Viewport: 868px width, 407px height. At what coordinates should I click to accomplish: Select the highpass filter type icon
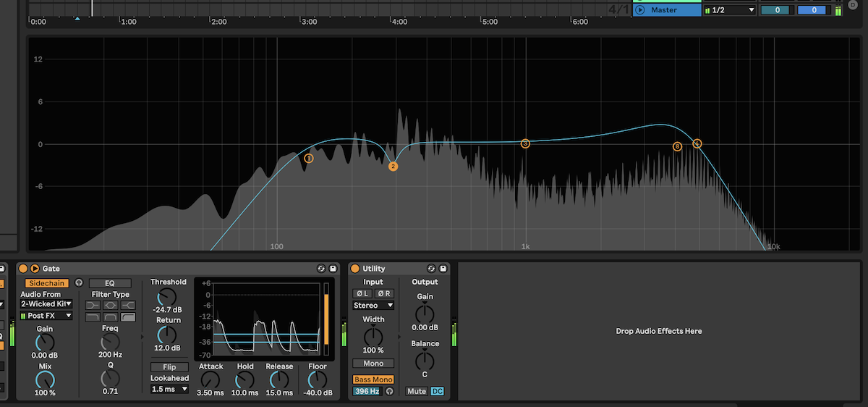click(x=128, y=316)
